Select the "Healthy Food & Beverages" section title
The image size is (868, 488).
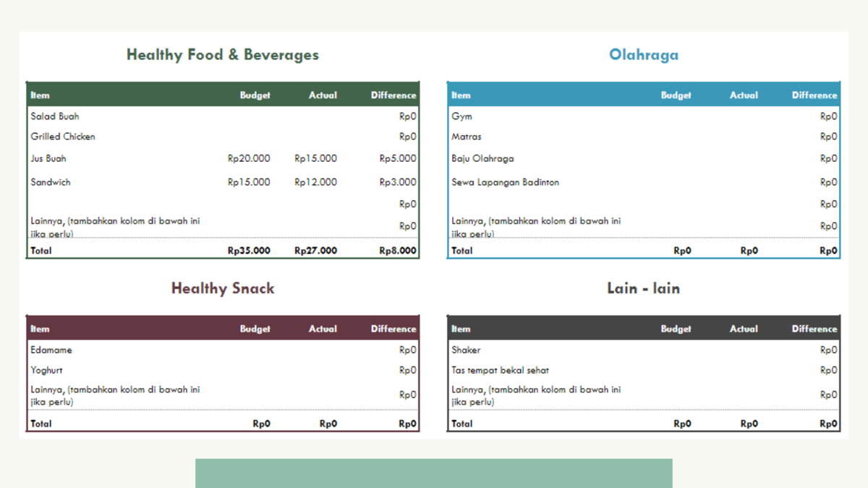coord(222,54)
